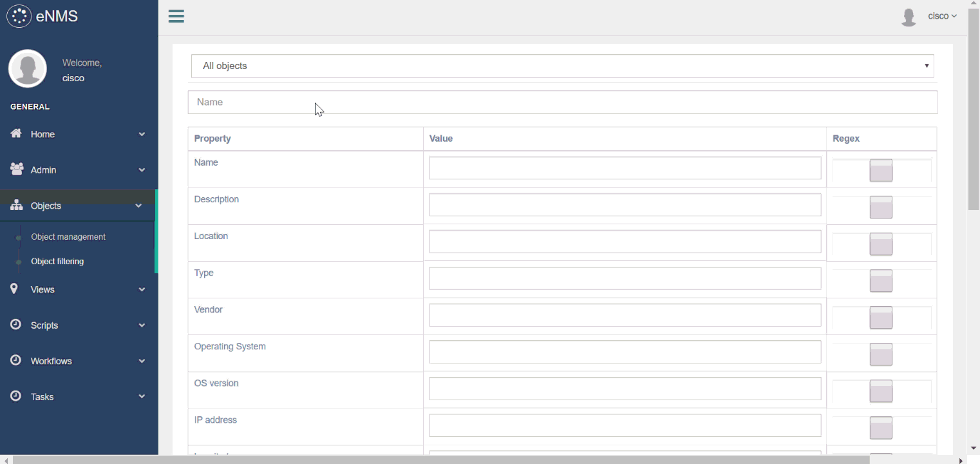Enable regex for Location property
The image size is (980, 464).
point(881,244)
